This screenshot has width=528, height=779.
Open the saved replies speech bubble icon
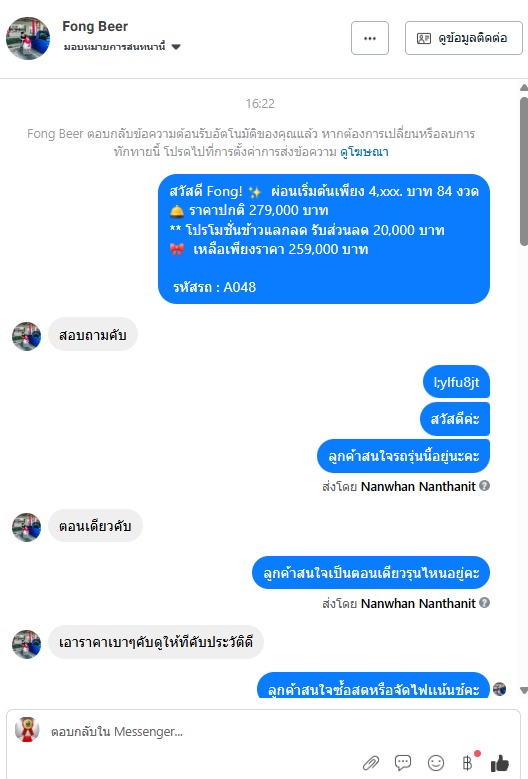pos(403,762)
